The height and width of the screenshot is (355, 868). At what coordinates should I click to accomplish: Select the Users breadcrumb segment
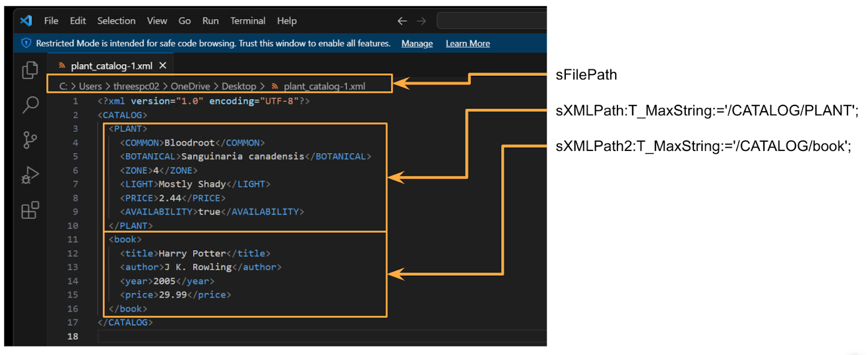tap(90, 86)
